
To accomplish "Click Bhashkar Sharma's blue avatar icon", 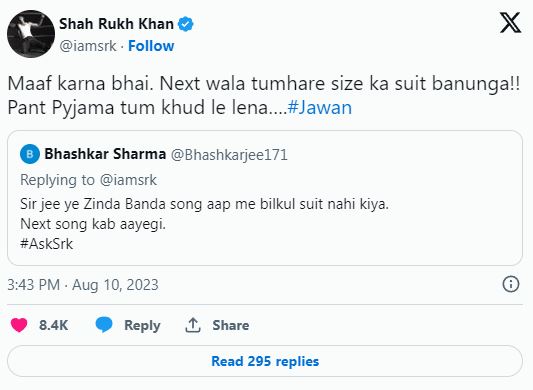I will pos(30,154).
